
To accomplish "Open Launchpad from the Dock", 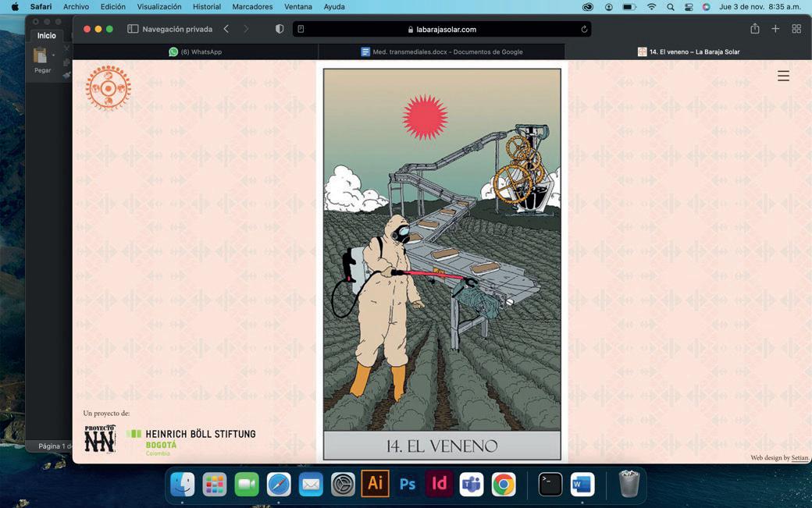I will [x=215, y=485].
